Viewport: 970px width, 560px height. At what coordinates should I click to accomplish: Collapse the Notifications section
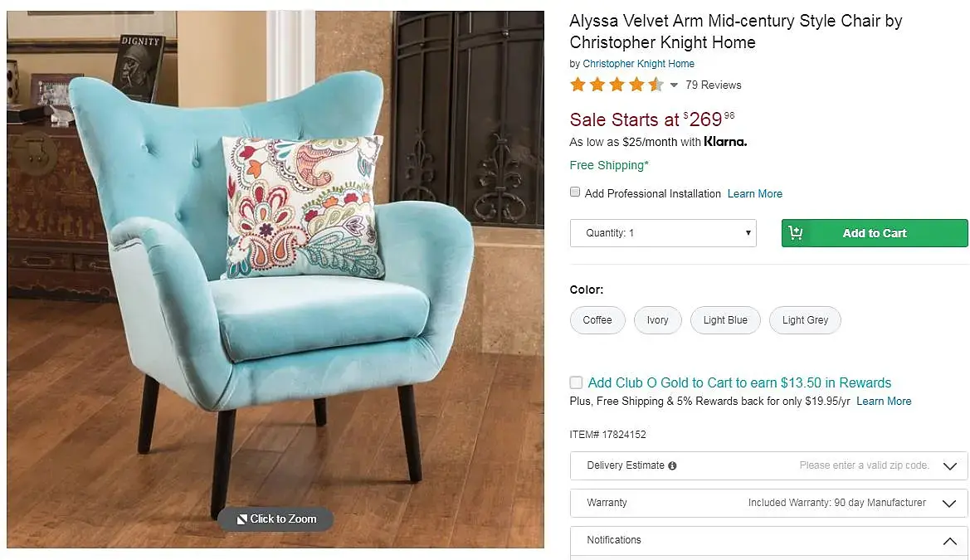949,541
